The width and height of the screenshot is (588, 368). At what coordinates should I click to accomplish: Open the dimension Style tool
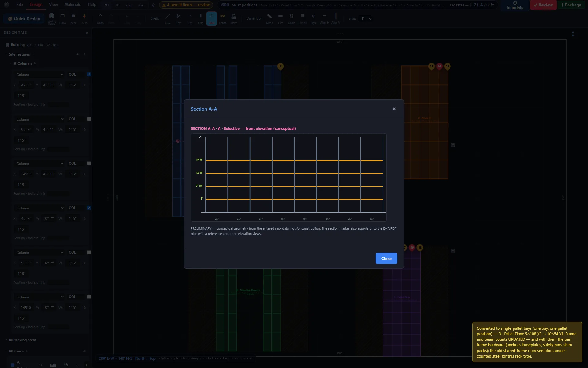click(x=314, y=18)
